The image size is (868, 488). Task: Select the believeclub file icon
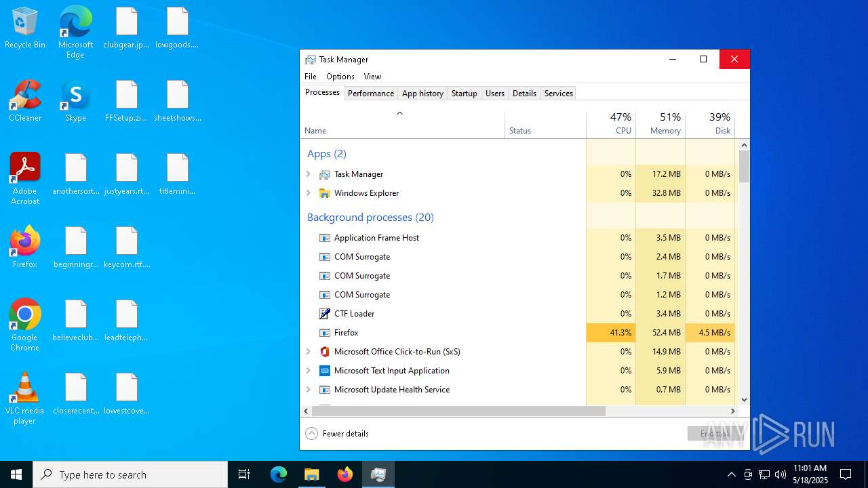[x=76, y=321]
